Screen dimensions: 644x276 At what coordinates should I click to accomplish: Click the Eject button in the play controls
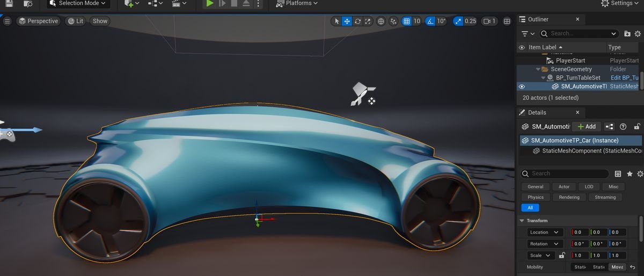coord(246,3)
